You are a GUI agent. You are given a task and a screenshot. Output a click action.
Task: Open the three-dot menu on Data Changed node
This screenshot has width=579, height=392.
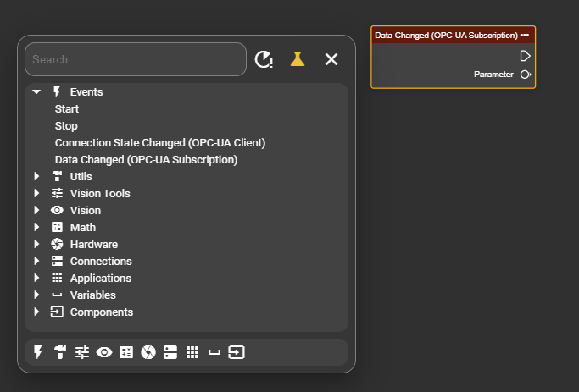pos(525,35)
